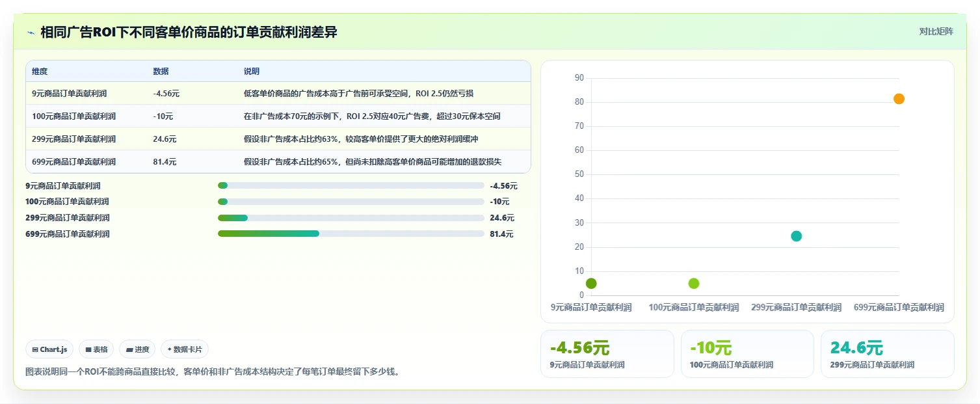Image resolution: width=980 pixels, height=404 pixels.
Task: Click x-axis label 100元商品订单贡献利润
Action: pos(694,308)
